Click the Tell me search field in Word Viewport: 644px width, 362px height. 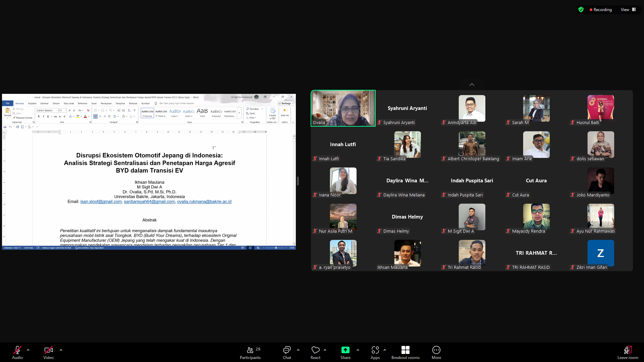[176, 103]
